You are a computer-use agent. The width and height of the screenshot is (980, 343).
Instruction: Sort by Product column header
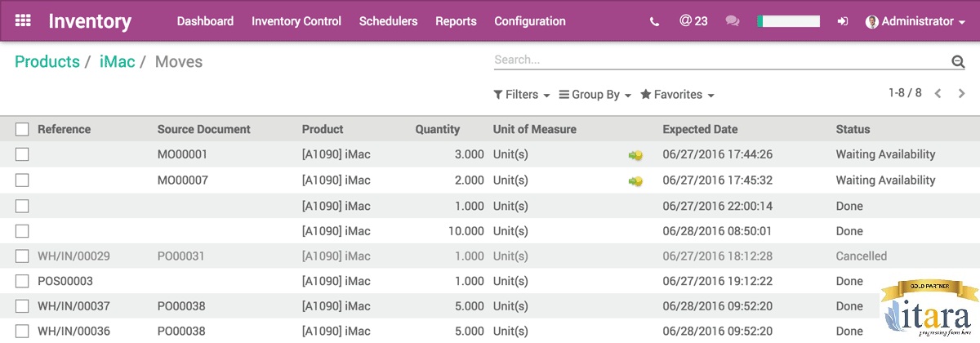click(323, 129)
